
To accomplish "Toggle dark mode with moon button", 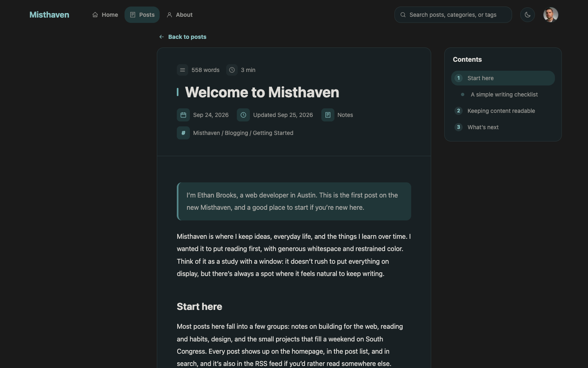I will click(x=528, y=15).
